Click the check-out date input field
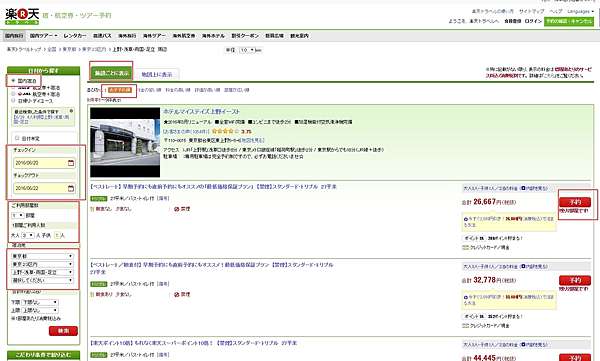 (44, 188)
